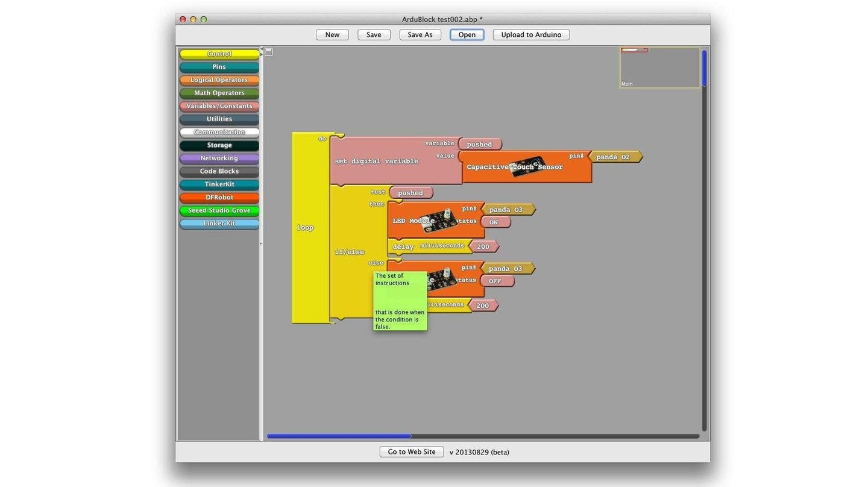Click the yellow loop block

pos(305,228)
